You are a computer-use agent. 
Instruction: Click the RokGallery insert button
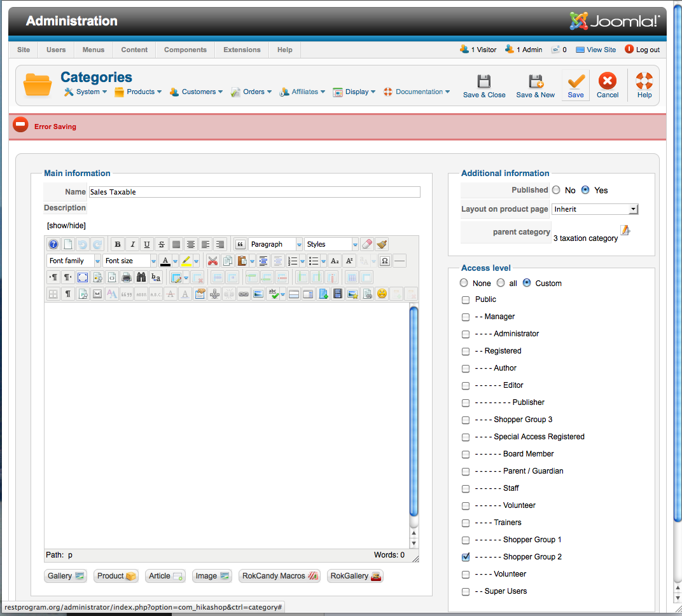(x=356, y=576)
